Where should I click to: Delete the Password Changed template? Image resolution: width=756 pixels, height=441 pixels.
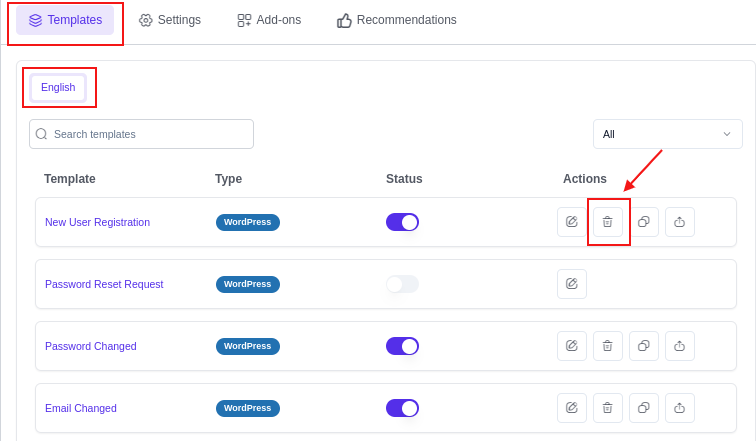pyautogui.click(x=608, y=346)
